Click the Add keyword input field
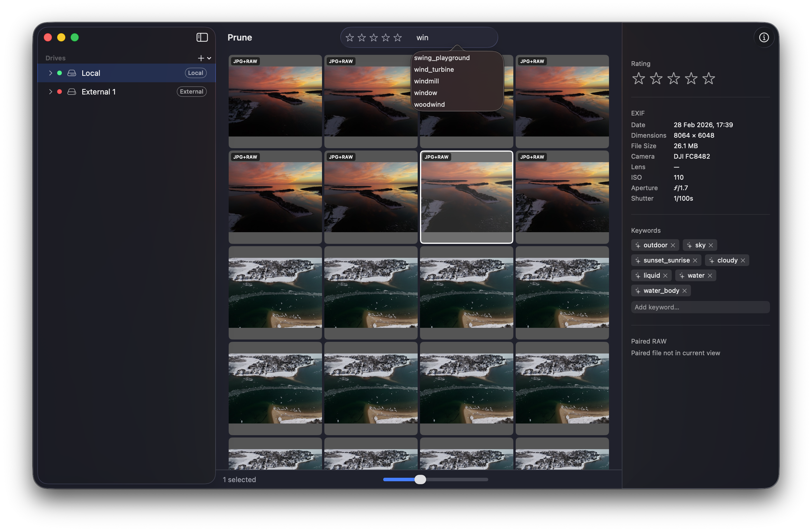This screenshot has width=812, height=532. coord(700,307)
